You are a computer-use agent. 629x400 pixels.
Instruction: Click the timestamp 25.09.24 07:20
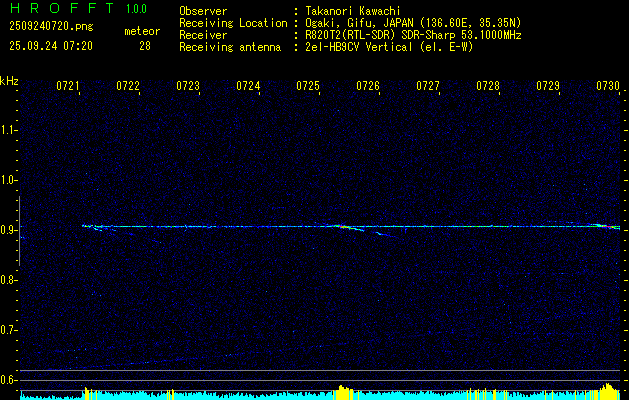tap(51, 46)
